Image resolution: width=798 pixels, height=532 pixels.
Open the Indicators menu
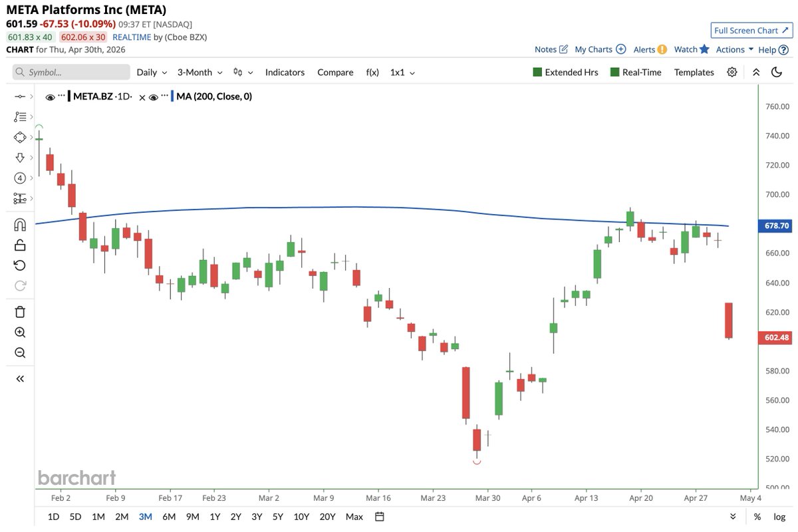tap(285, 72)
